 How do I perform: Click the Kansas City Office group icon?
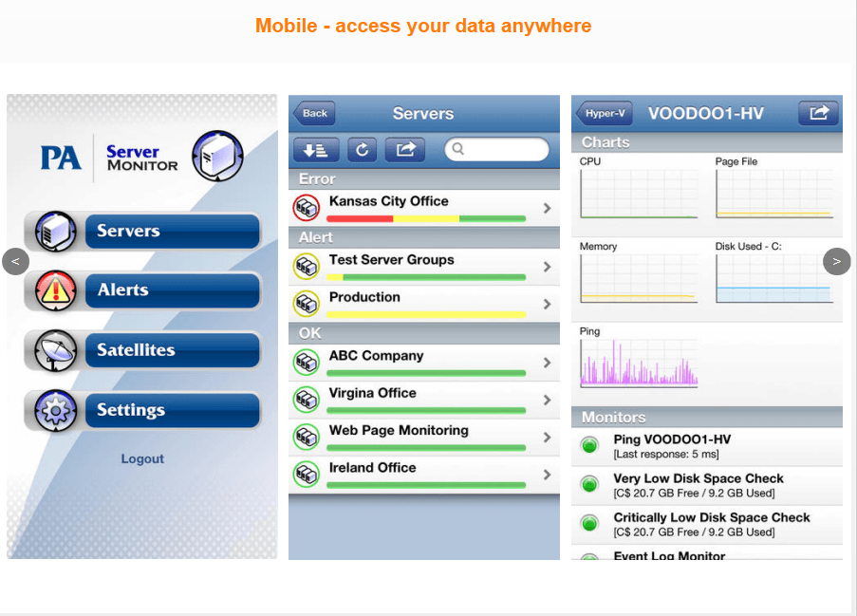(x=306, y=208)
